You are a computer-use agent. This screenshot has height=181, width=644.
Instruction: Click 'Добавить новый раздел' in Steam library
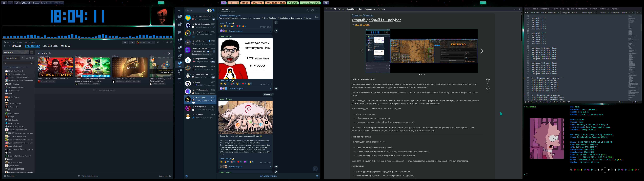pyautogui.click(x=104, y=90)
